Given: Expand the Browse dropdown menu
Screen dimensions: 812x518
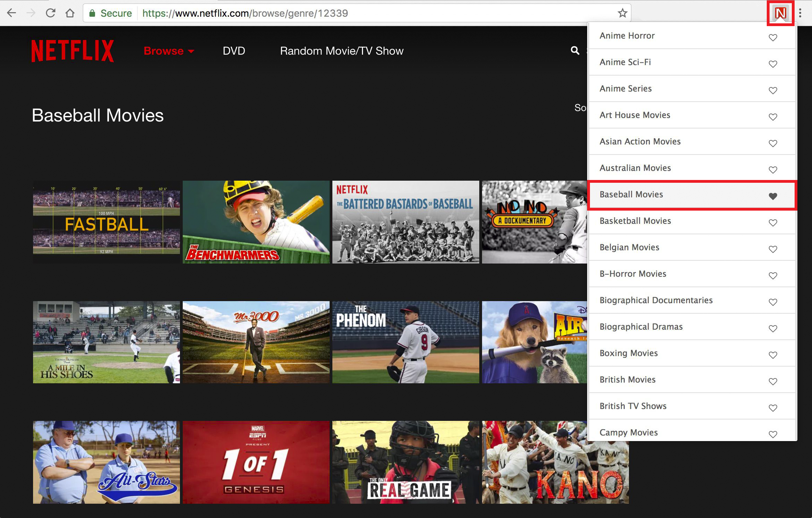Looking at the screenshot, I should 169,51.
